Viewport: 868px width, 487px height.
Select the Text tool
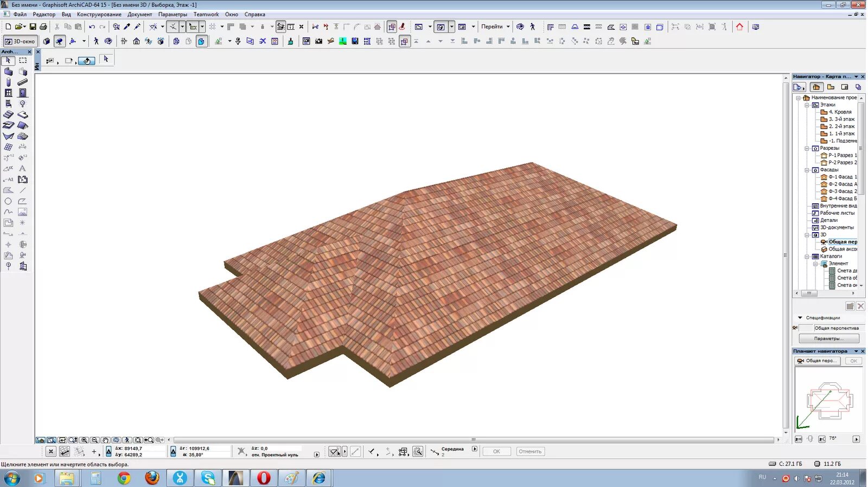click(23, 169)
